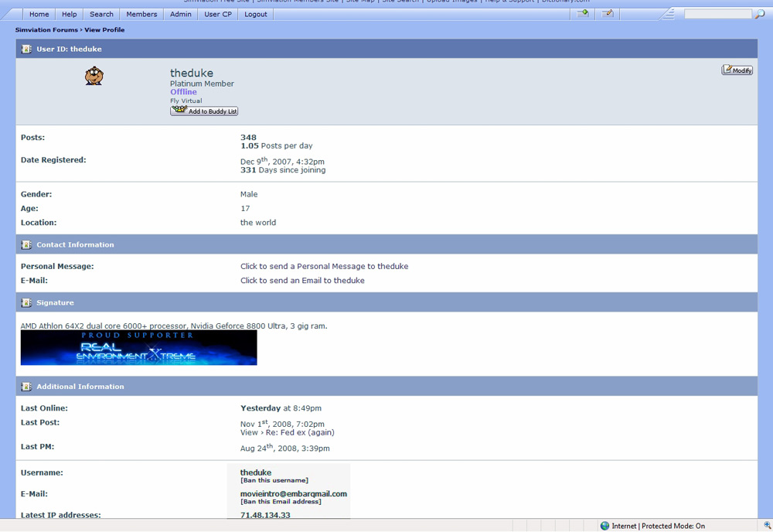Click the Real Environment Xtreme signature banner
773x532 pixels.
139,348
